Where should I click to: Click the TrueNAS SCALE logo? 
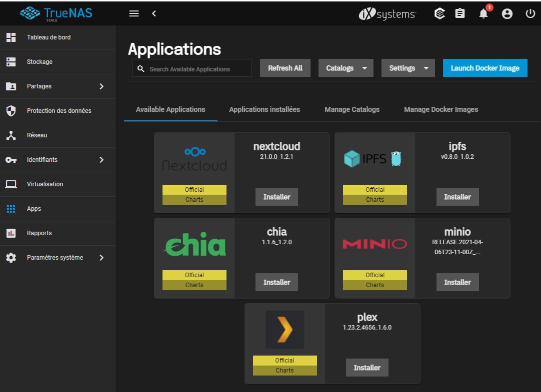56,14
